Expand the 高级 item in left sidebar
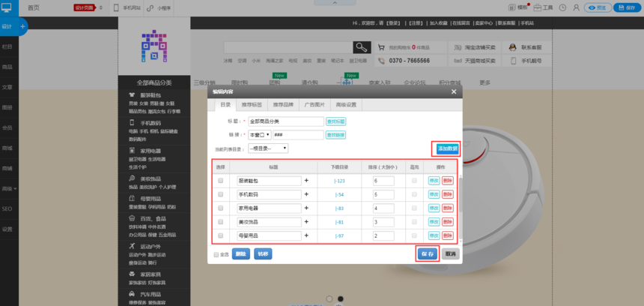 click(x=8, y=188)
